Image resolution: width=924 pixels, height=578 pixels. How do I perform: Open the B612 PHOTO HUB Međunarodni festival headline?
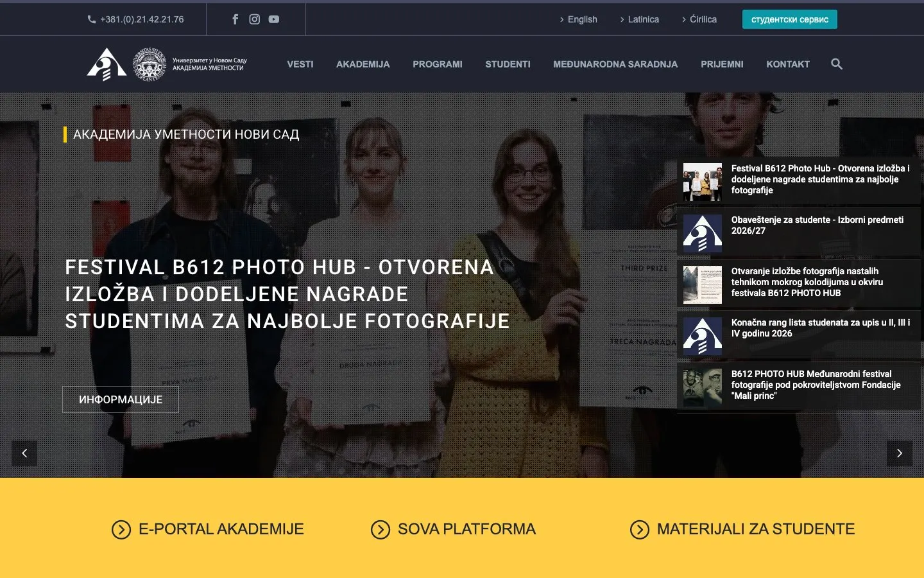816,385
